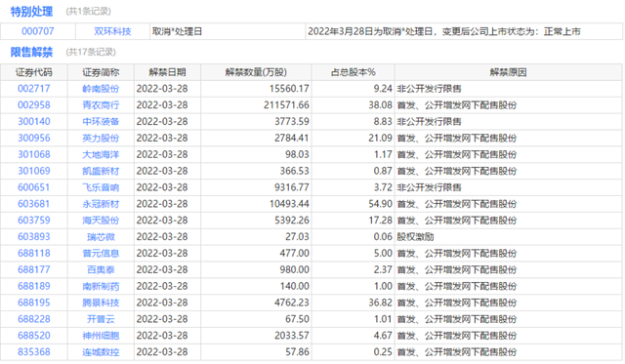This screenshot has height=364, width=625.
Task: Open stock code 300956 link
Action: [34, 138]
